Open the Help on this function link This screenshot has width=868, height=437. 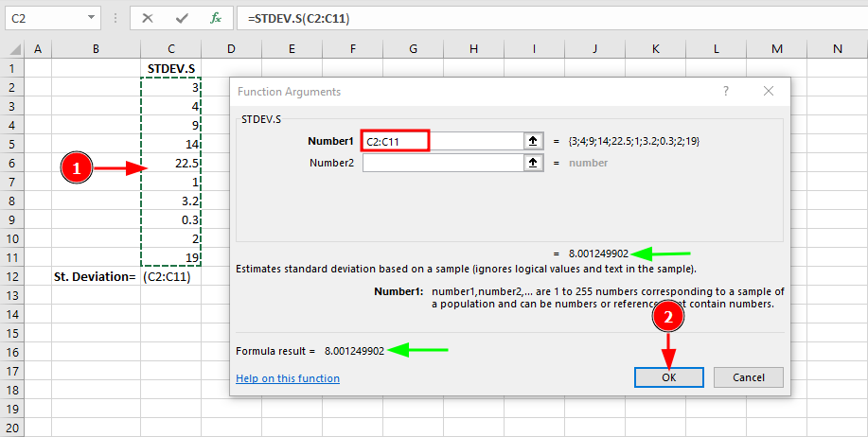pyautogui.click(x=287, y=378)
